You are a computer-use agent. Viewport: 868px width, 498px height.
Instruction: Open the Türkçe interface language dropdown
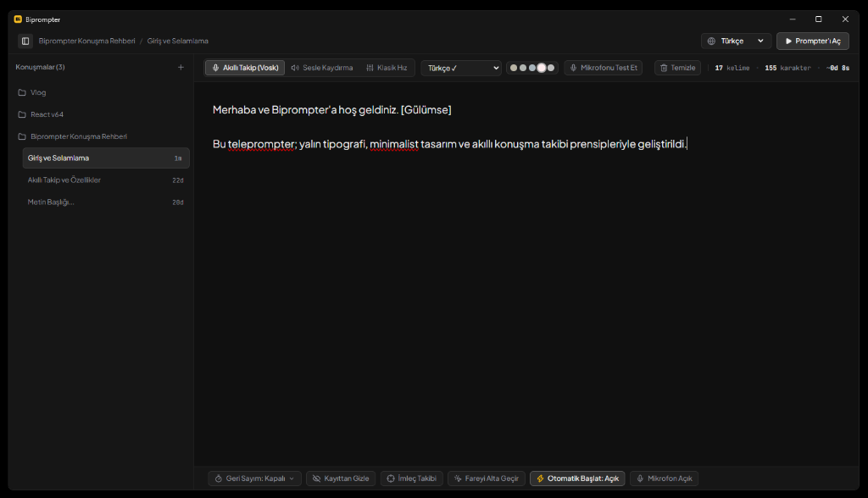(x=737, y=41)
